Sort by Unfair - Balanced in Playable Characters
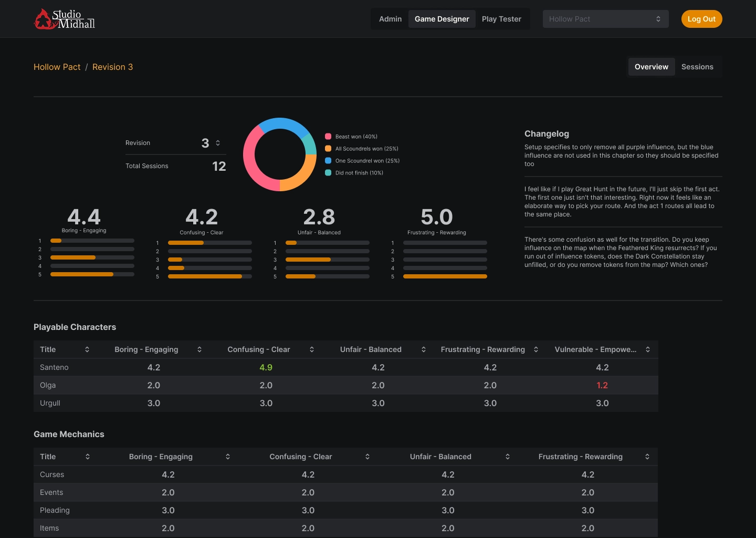 423,349
